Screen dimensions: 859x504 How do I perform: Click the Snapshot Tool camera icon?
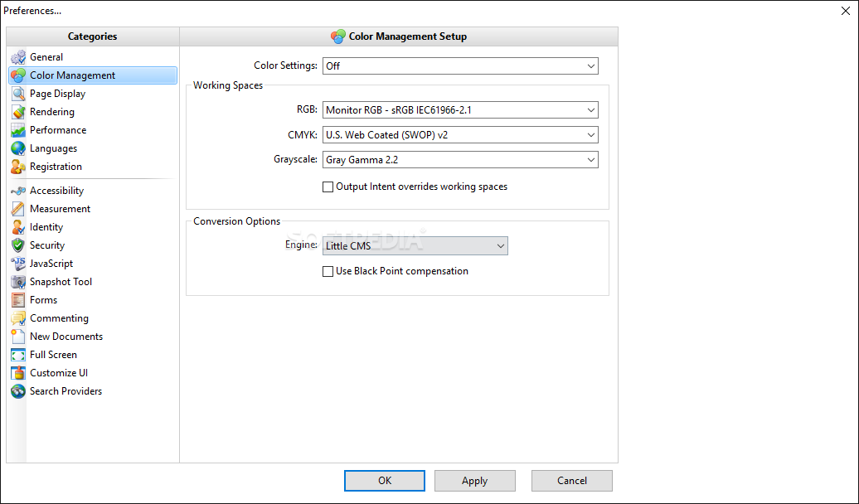[18, 282]
